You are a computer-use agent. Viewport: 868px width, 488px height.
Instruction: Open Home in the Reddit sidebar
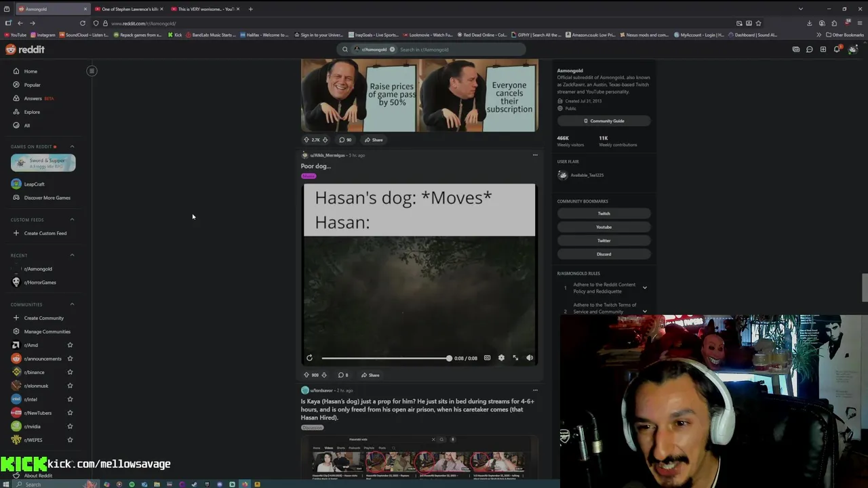(31, 71)
